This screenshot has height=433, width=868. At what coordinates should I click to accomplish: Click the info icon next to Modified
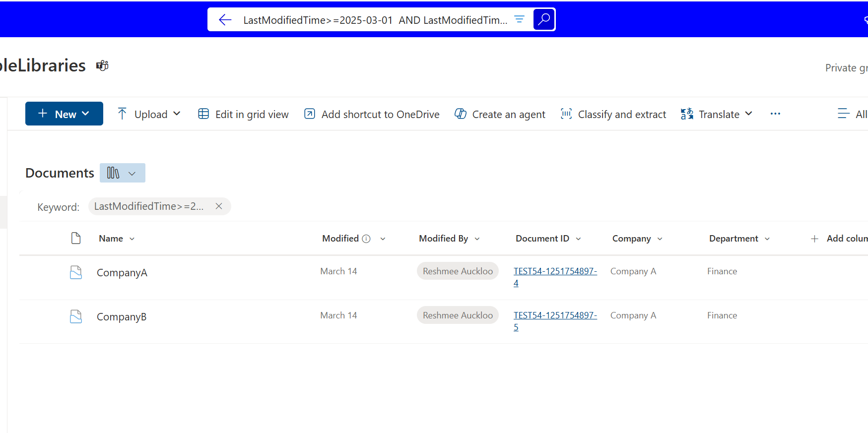tap(366, 239)
